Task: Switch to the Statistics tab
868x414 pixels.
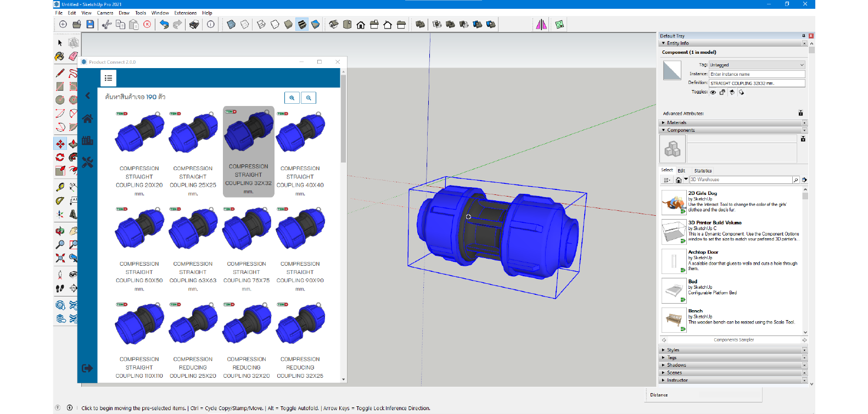Action: tap(703, 171)
